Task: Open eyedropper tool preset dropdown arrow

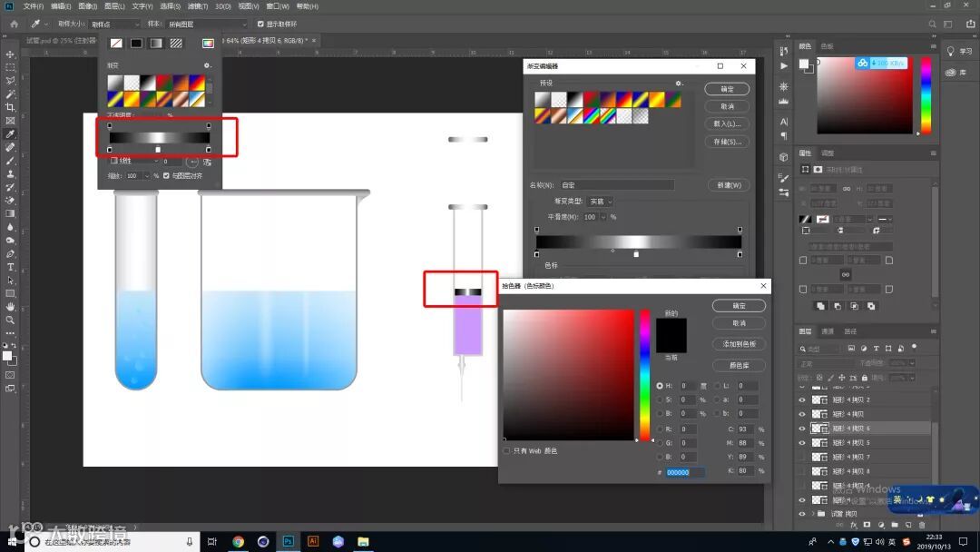Action: tap(45, 24)
